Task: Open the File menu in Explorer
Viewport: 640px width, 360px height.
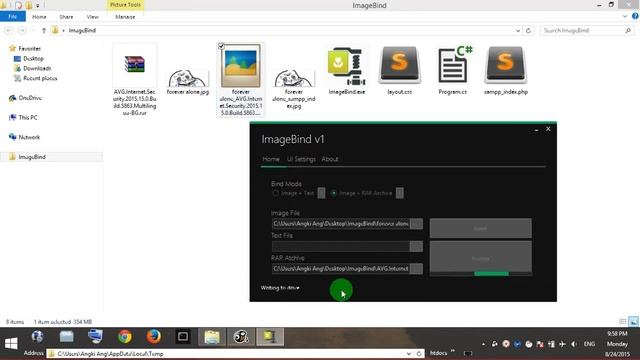Action: [x=13, y=17]
